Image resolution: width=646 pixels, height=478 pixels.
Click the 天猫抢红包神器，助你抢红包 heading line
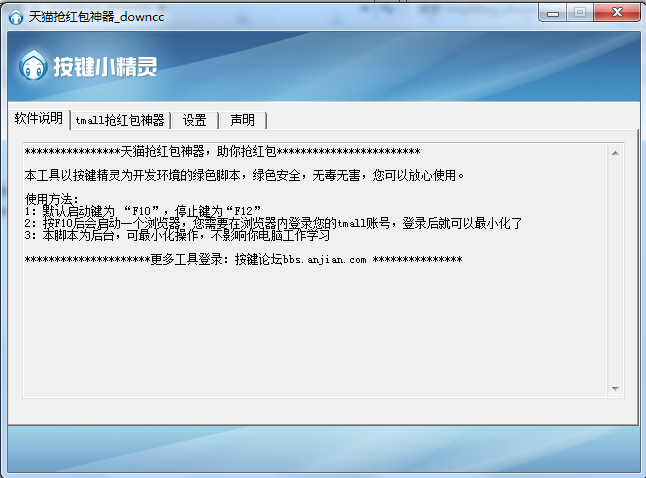click(x=221, y=152)
